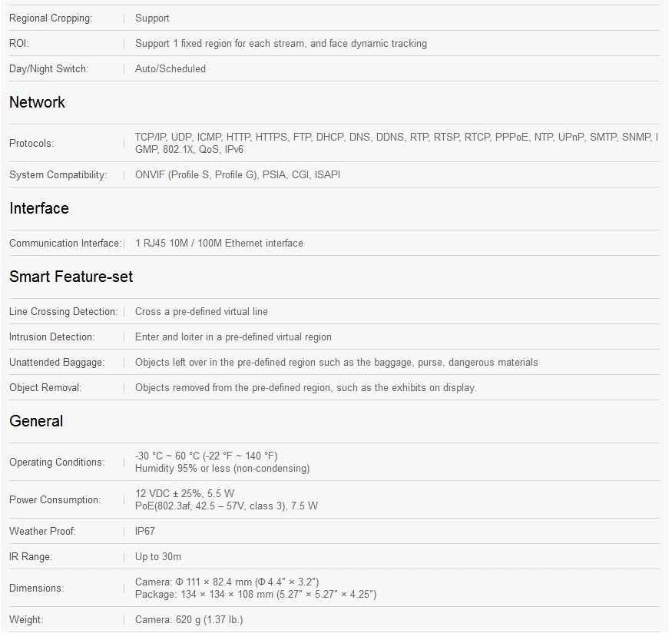Click the Object Removal label

pyautogui.click(x=45, y=388)
